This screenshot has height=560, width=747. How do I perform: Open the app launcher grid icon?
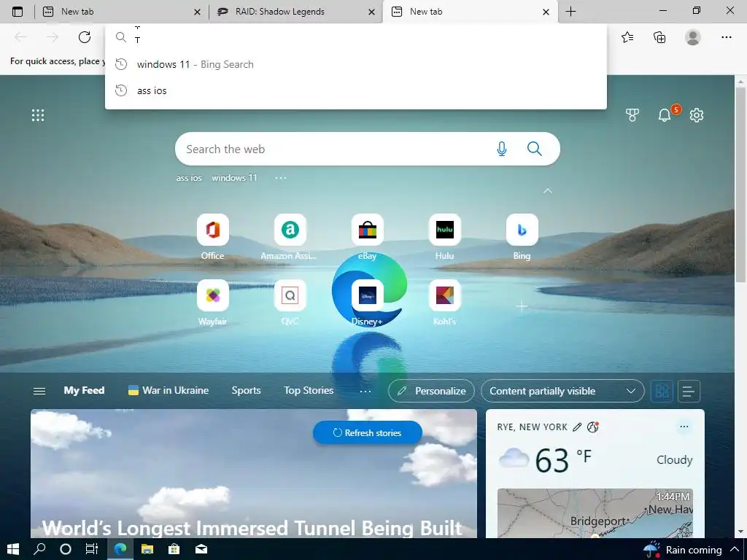38,115
